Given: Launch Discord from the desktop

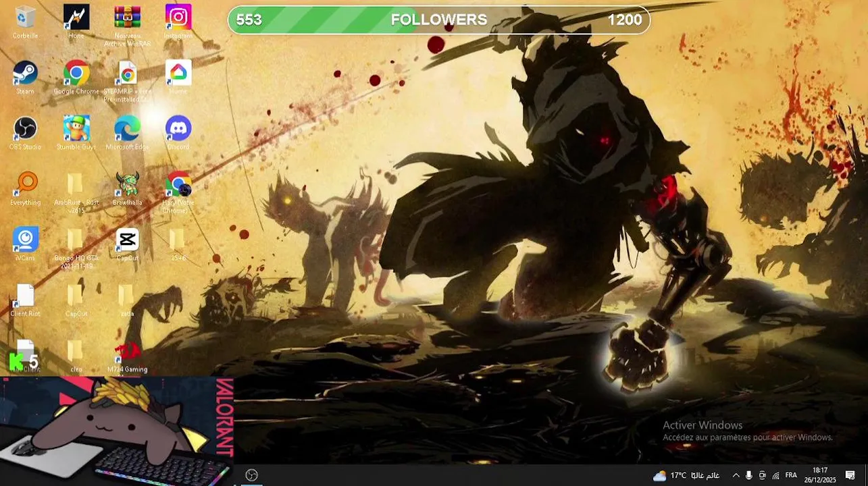Looking at the screenshot, I should point(178,133).
